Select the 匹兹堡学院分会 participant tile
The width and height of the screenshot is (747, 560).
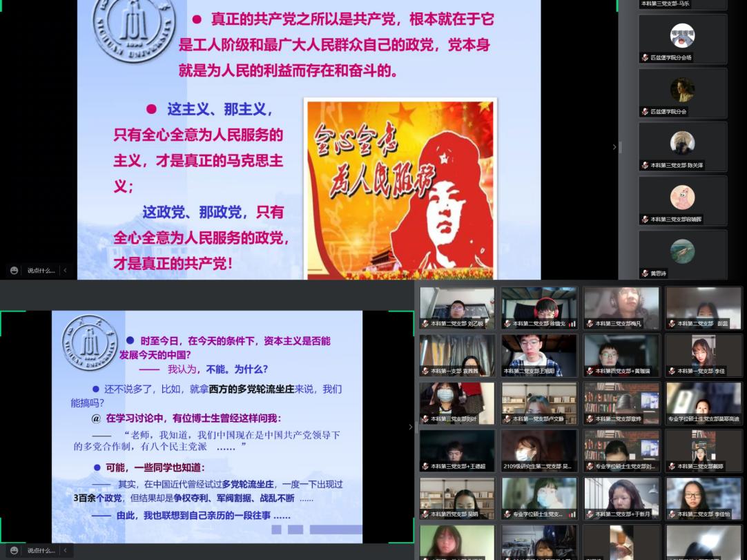tap(682, 93)
